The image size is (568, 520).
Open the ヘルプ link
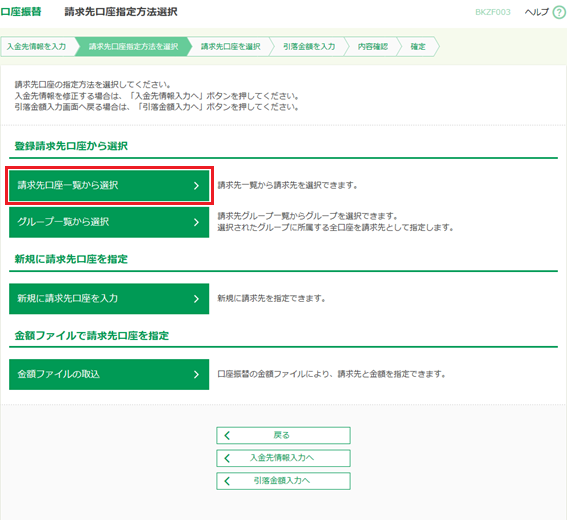537,12
